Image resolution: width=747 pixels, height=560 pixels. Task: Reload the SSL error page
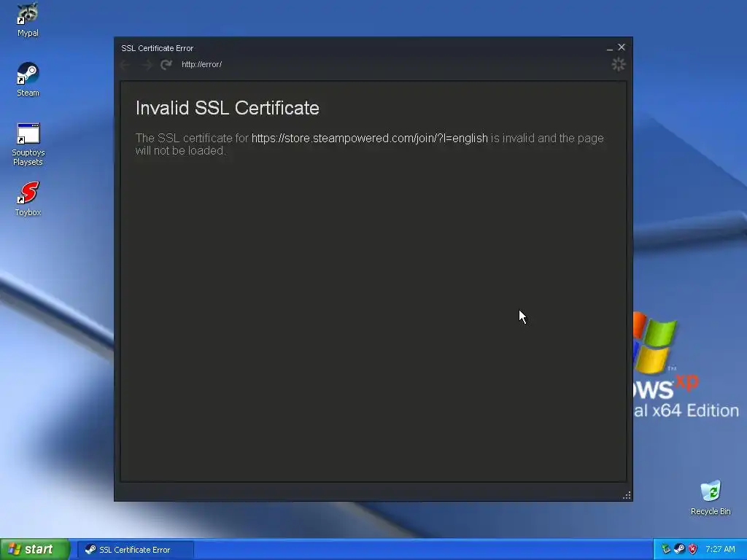(166, 65)
